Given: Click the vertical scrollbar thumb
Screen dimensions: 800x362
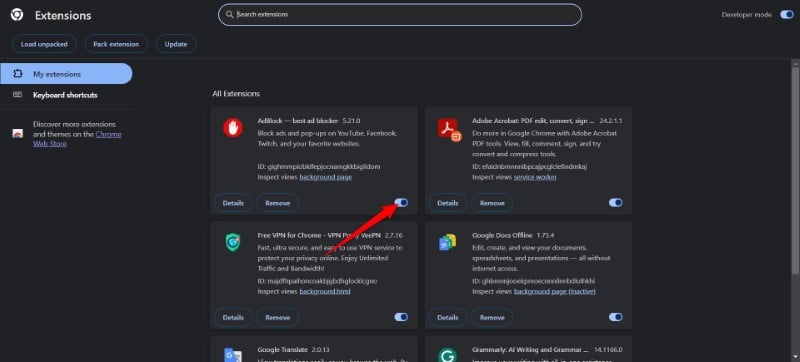Looking at the screenshot, I should coord(795,172).
